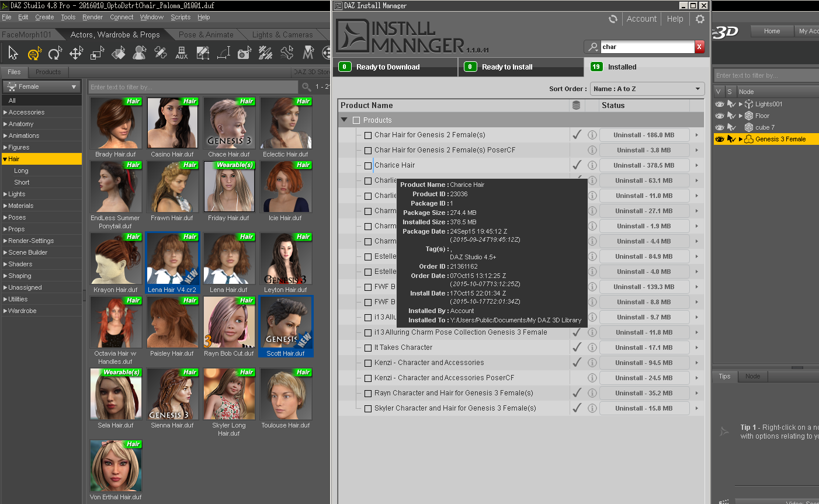Tick Rayn Character and Hair checkbox

coord(368,394)
